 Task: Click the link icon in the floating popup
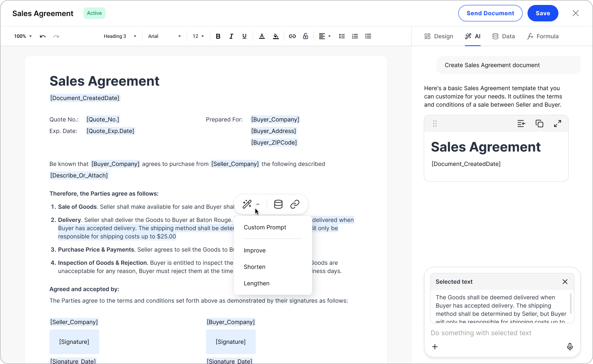click(295, 204)
